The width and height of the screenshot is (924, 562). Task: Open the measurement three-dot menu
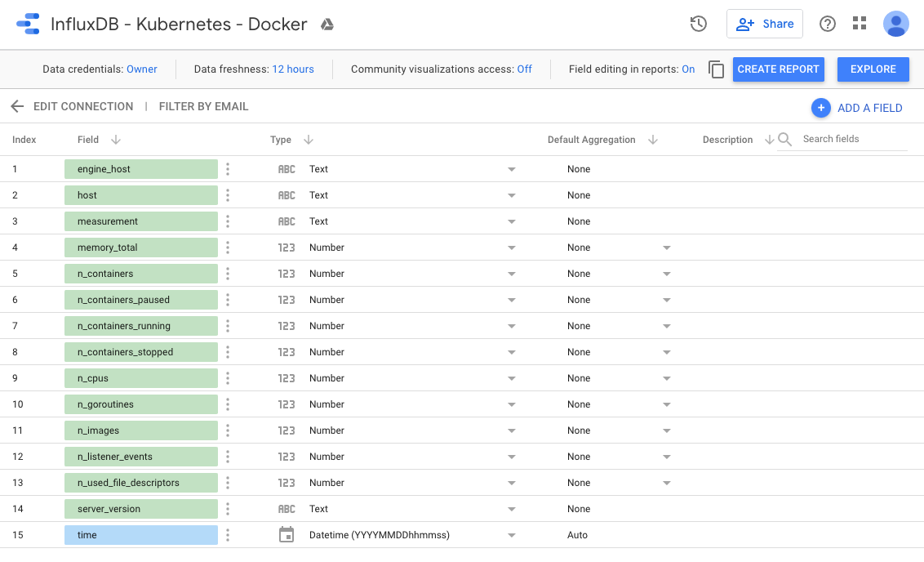pyautogui.click(x=228, y=221)
